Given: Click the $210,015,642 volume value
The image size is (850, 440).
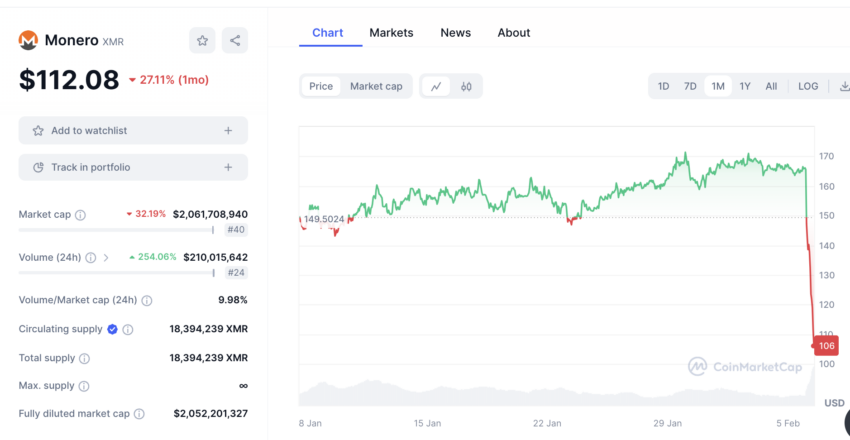Looking at the screenshot, I should click(215, 257).
